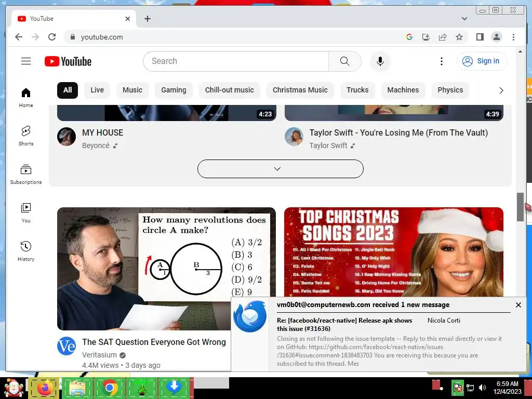Expand the music shelf with chevron button
532x399 pixels.
280,169
